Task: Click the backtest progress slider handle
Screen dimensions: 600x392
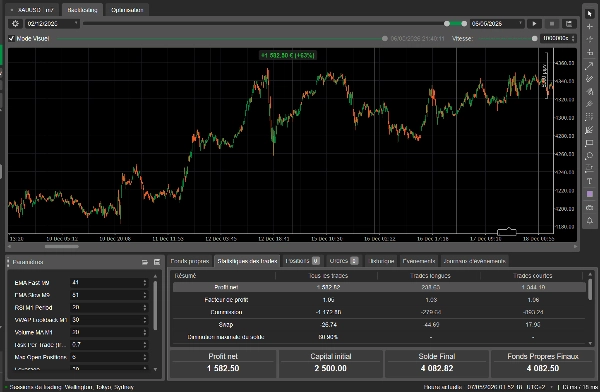Action: click(x=385, y=38)
